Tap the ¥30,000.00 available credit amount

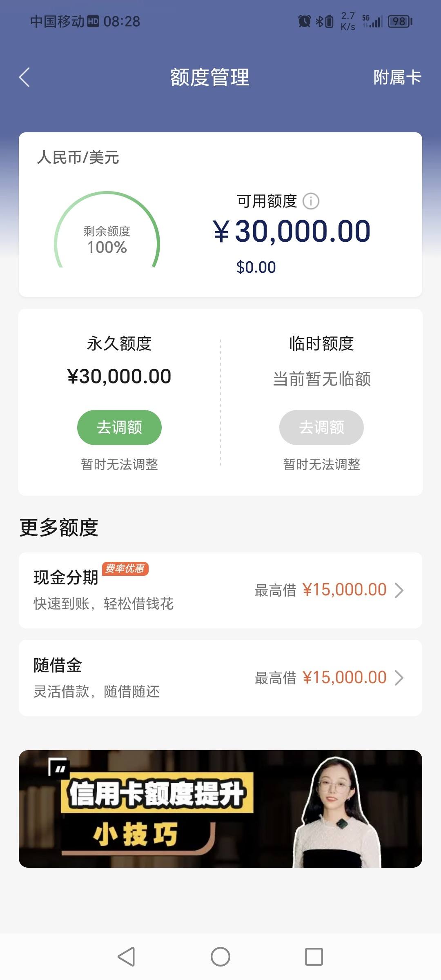coord(292,231)
